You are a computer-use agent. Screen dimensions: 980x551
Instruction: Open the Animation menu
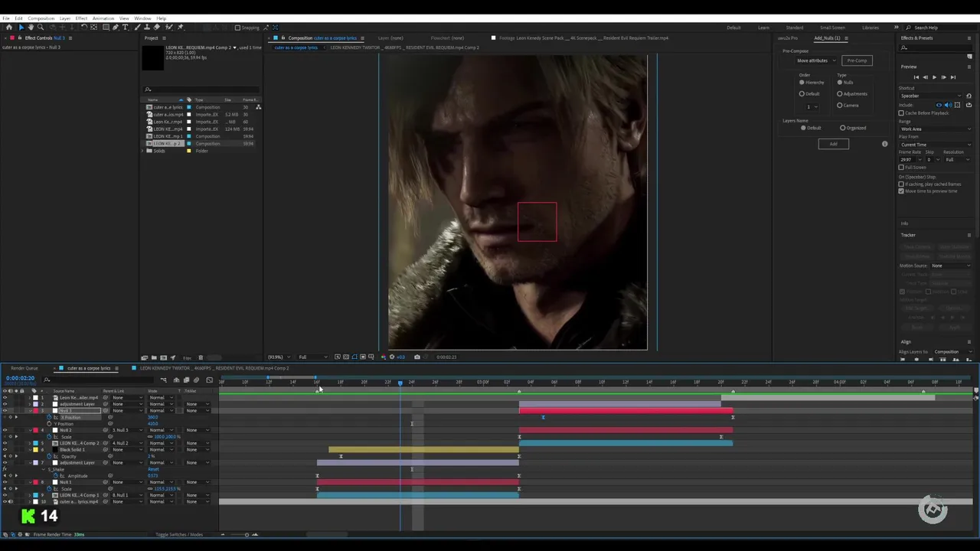[x=103, y=18]
